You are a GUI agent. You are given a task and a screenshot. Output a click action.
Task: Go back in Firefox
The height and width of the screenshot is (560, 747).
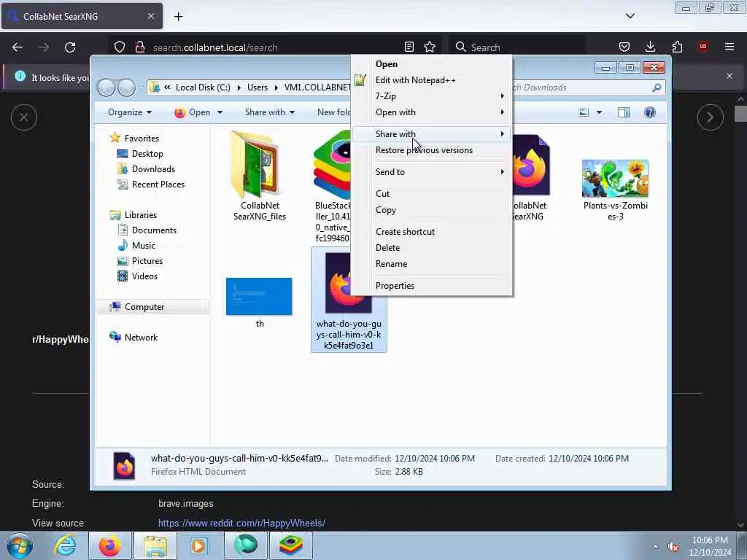18,47
